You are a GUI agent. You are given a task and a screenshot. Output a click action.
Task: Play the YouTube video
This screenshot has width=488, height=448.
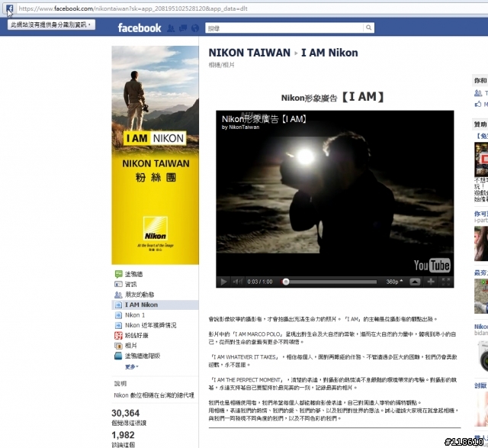pyautogui.click(x=223, y=282)
